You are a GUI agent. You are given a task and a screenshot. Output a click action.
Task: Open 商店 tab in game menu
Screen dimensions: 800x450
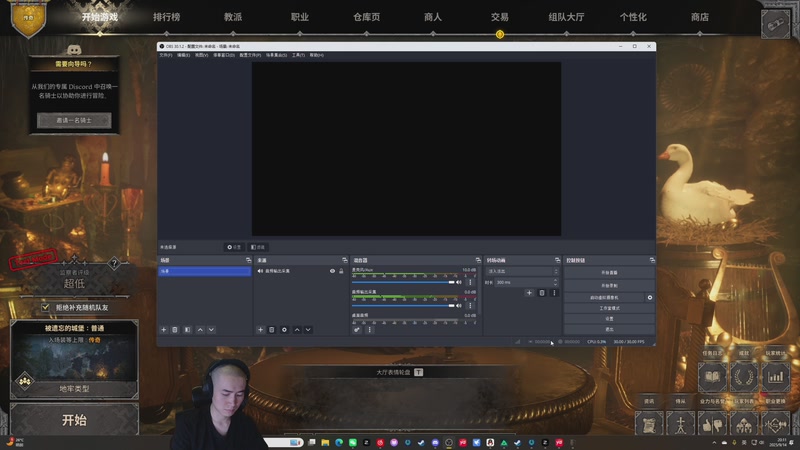699,17
